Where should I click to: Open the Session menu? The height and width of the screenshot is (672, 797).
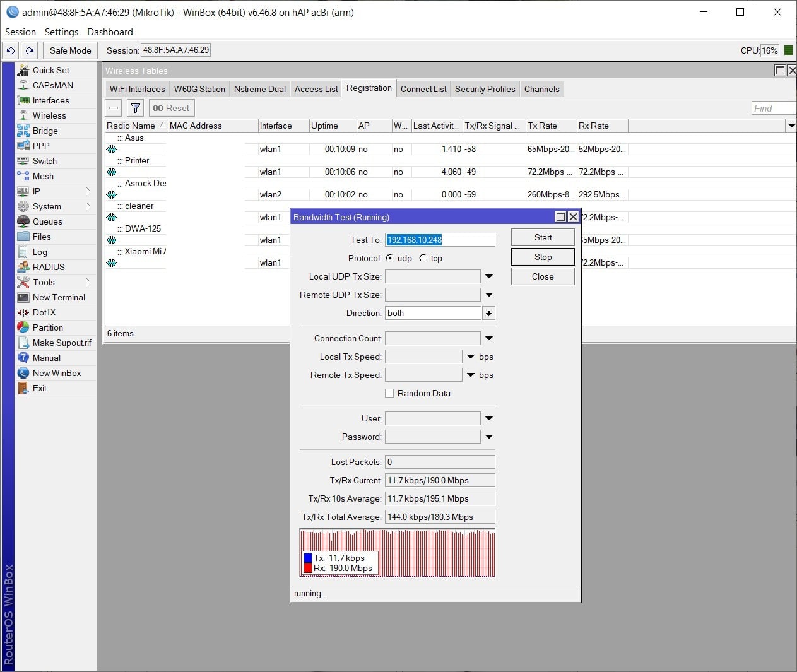point(20,32)
